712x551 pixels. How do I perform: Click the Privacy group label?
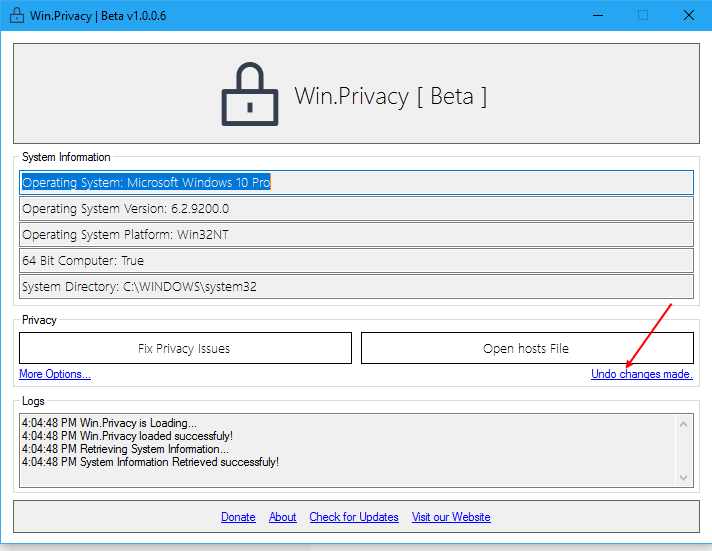pyautogui.click(x=39, y=320)
